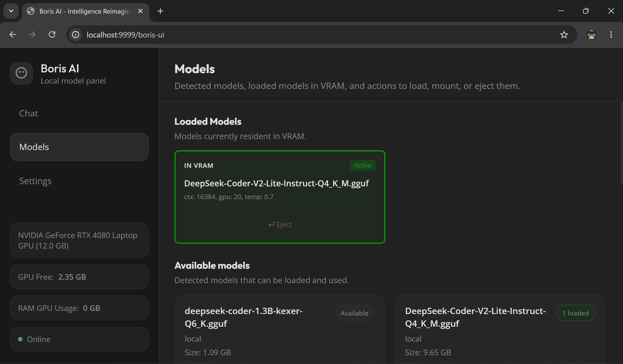Bookmark this page with the star icon
Viewport: 623px width, 364px height.
click(x=564, y=35)
